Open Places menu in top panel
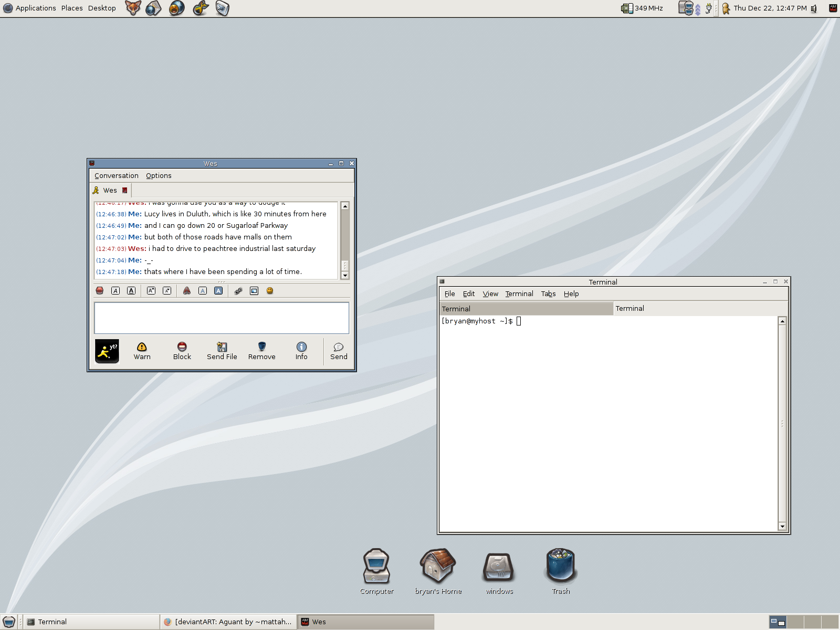Viewport: 840px width, 630px height. click(x=72, y=8)
